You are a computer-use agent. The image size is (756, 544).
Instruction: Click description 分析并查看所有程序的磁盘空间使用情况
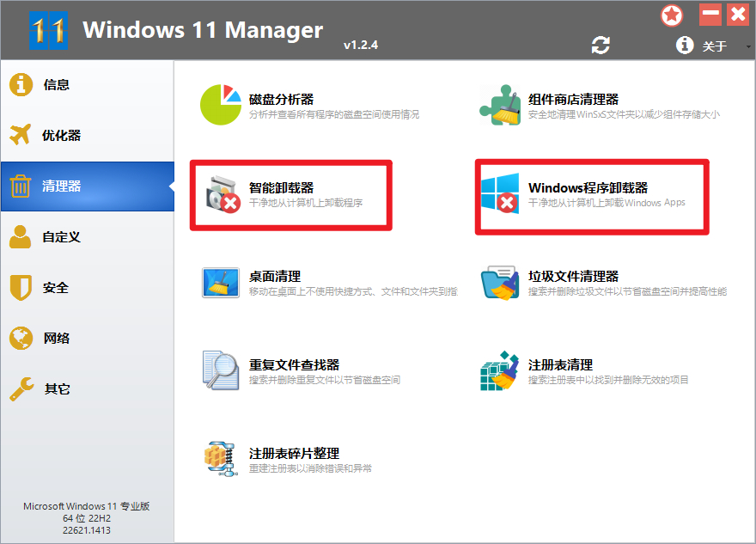334,114
